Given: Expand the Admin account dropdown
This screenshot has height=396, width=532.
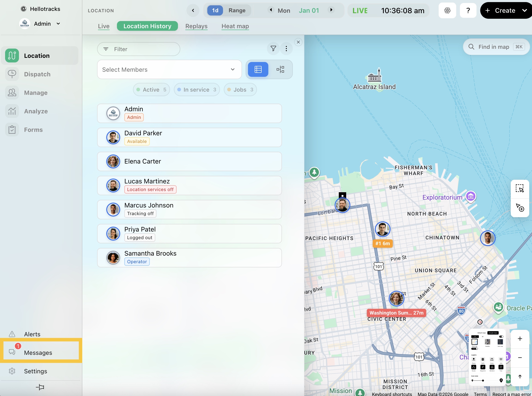Looking at the screenshot, I should coord(40,24).
